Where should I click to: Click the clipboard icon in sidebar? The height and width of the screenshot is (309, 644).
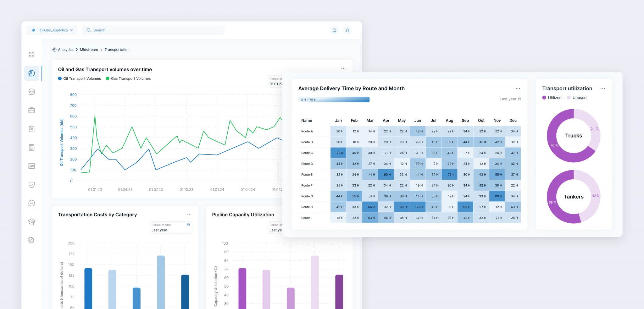click(31, 129)
